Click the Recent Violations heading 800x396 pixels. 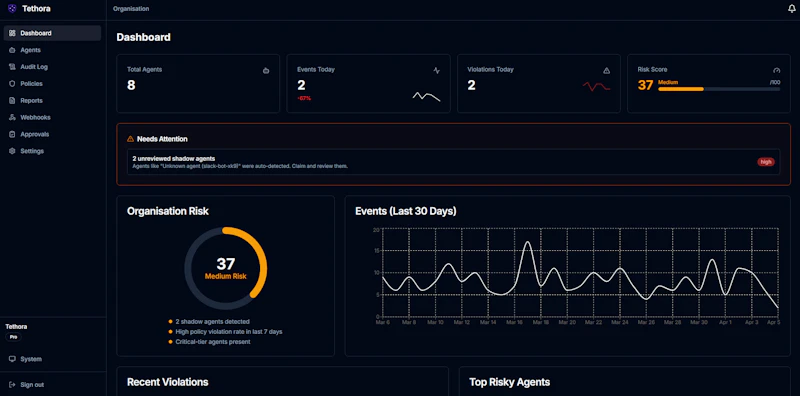click(167, 382)
